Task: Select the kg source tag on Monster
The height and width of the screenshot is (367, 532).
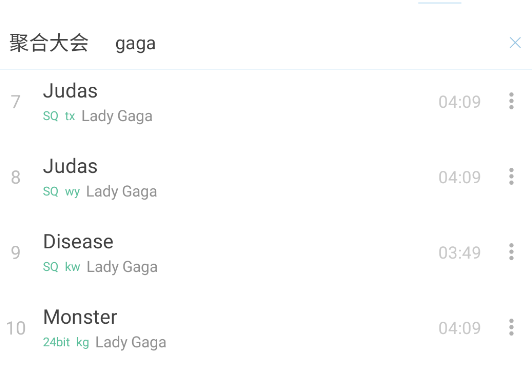Action: point(82,343)
